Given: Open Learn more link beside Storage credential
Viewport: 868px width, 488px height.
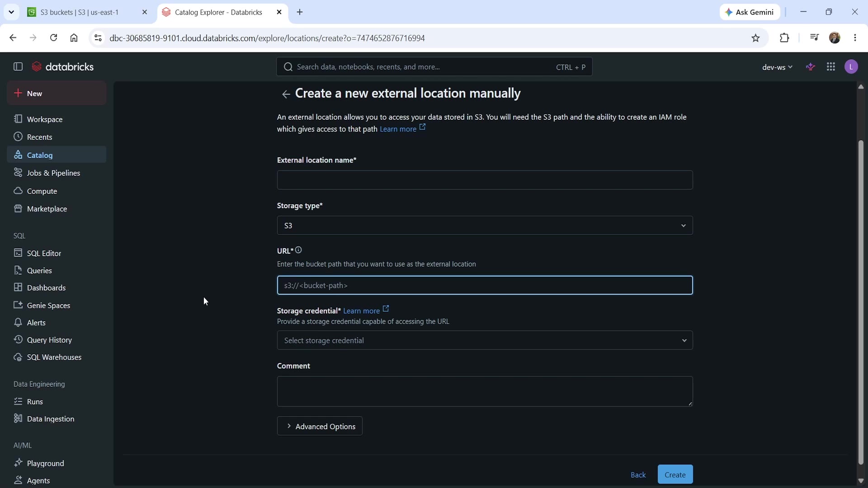Looking at the screenshot, I should [366, 311].
